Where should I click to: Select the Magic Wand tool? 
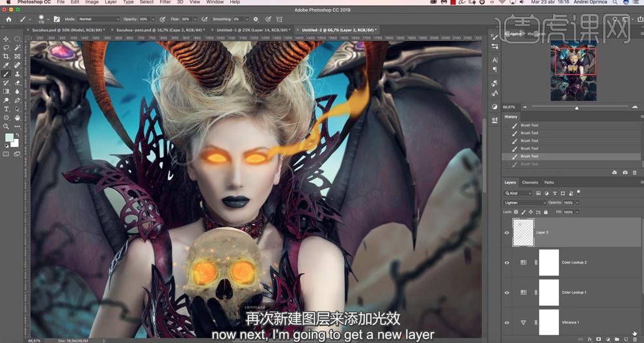click(x=16, y=48)
